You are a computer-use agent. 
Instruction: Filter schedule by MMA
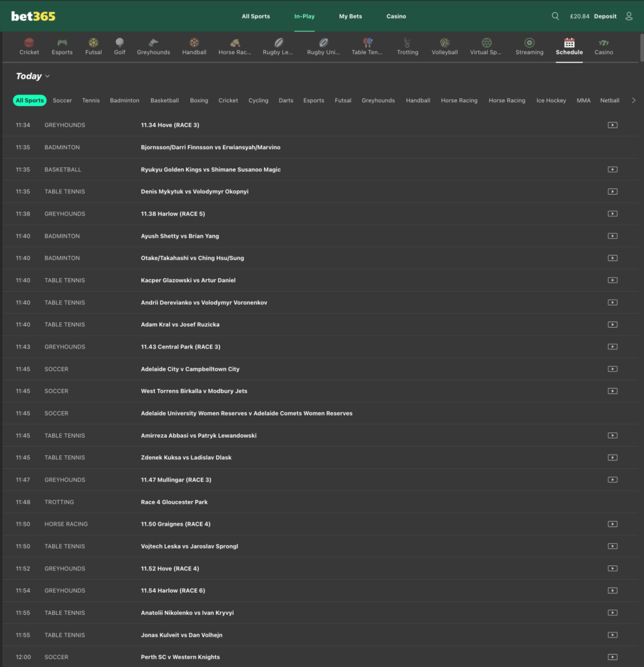coord(583,100)
